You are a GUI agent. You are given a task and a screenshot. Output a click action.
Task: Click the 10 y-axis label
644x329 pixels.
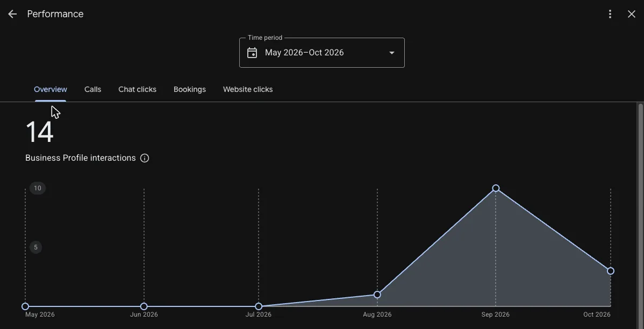[38, 188]
